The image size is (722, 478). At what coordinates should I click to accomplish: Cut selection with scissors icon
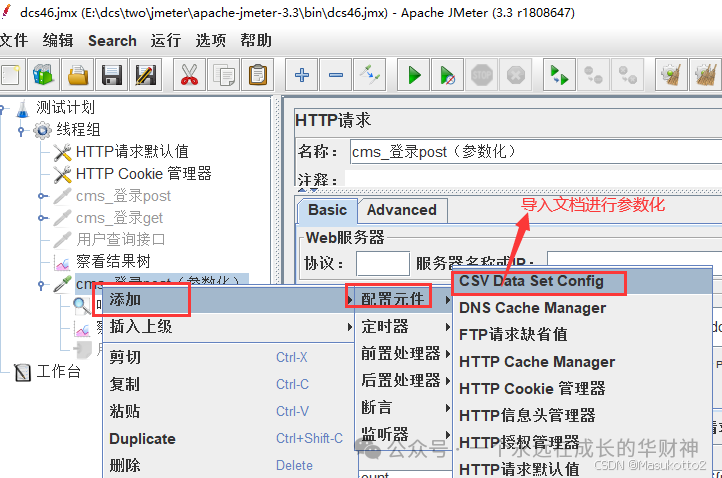point(189,75)
